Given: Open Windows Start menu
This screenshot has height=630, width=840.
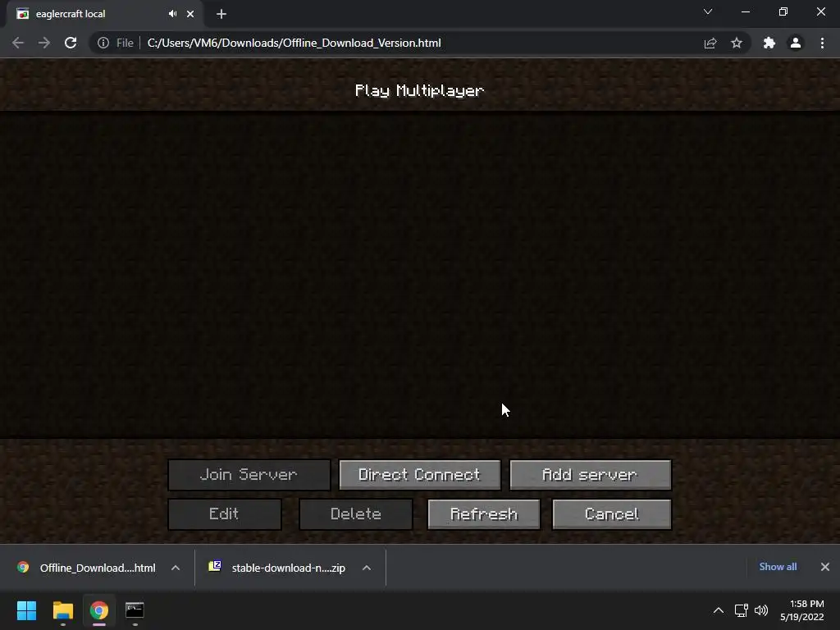Looking at the screenshot, I should click(27, 610).
